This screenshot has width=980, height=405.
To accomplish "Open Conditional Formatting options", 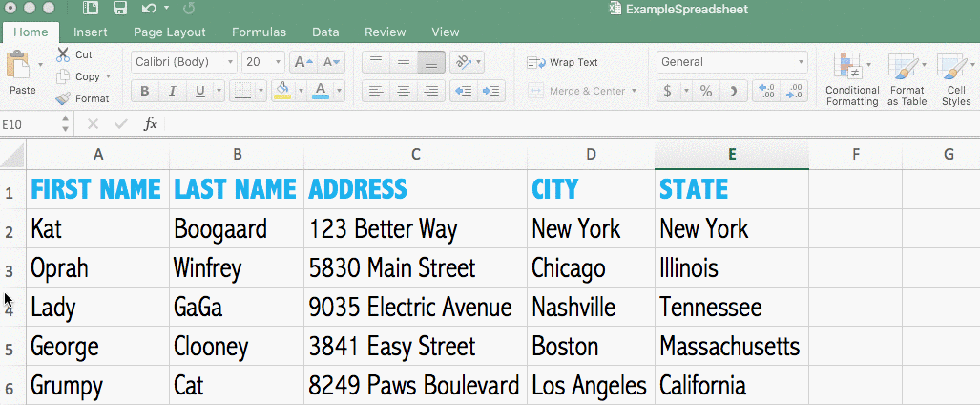I will coord(852,79).
